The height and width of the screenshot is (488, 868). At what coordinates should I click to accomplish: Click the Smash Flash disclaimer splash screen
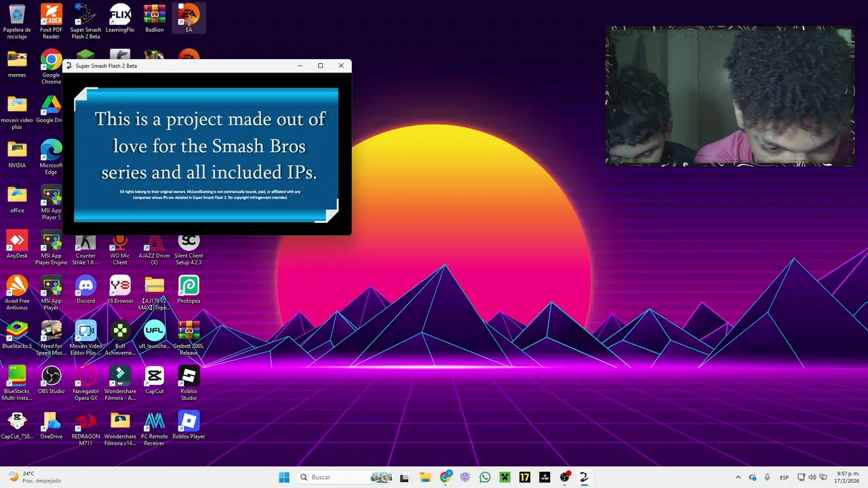coord(206,156)
